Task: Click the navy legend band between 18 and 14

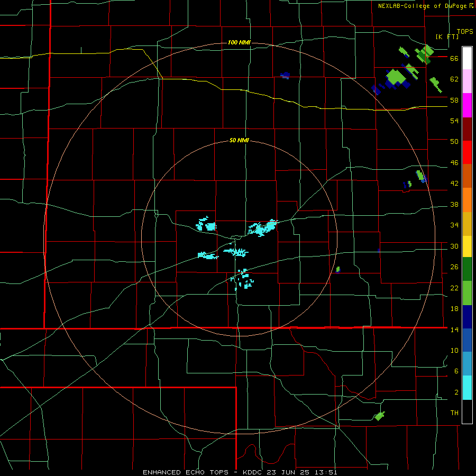Action: (467, 317)
